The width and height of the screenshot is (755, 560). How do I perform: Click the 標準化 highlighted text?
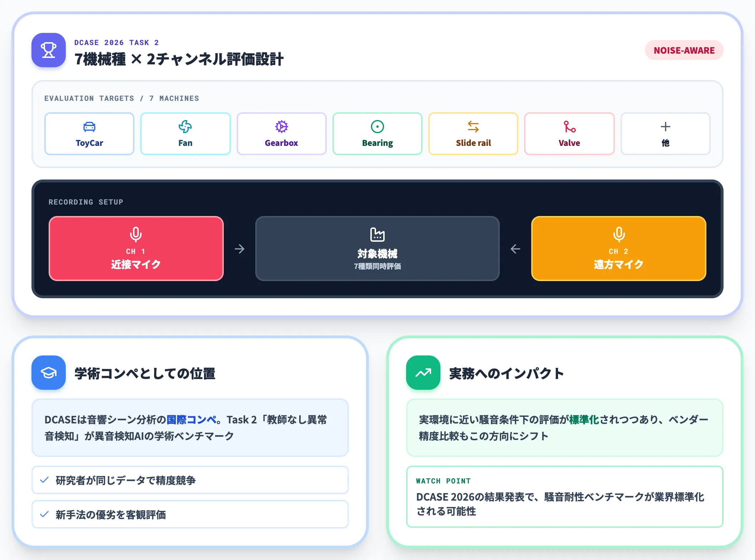coord(584,419)
